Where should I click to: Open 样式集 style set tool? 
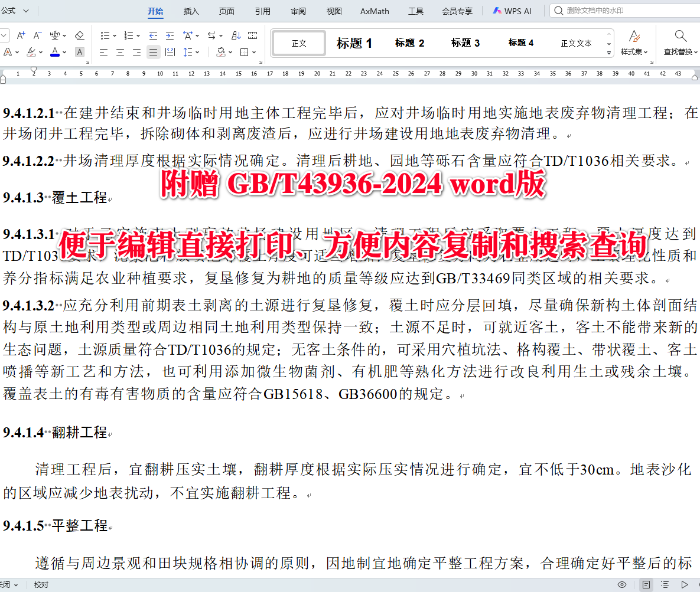click(634, 44)
